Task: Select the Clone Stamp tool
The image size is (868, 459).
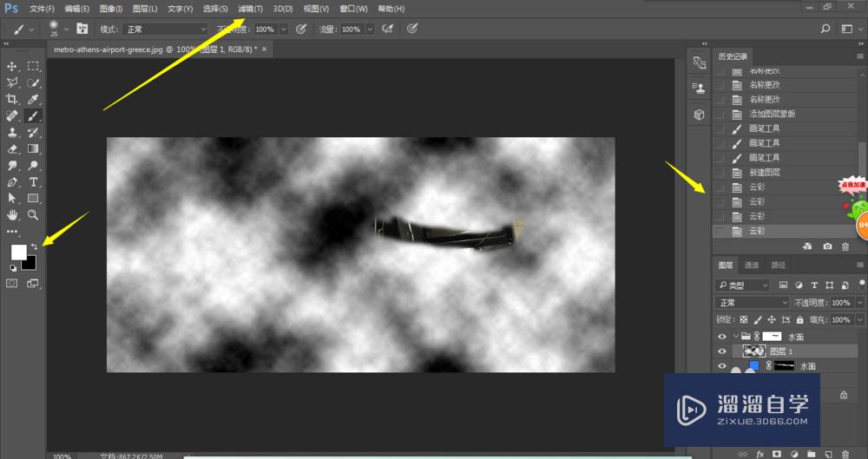Action: tap(11, 133)
